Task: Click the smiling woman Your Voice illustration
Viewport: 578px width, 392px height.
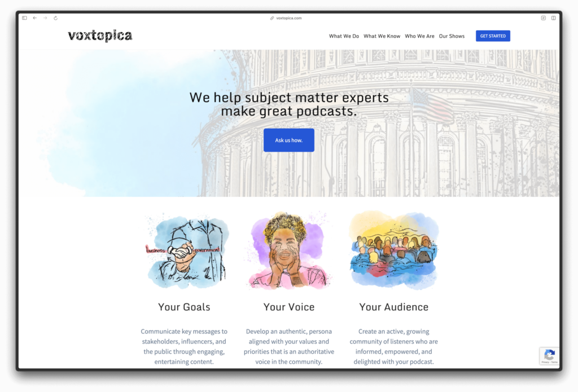Action: point(288,250)
